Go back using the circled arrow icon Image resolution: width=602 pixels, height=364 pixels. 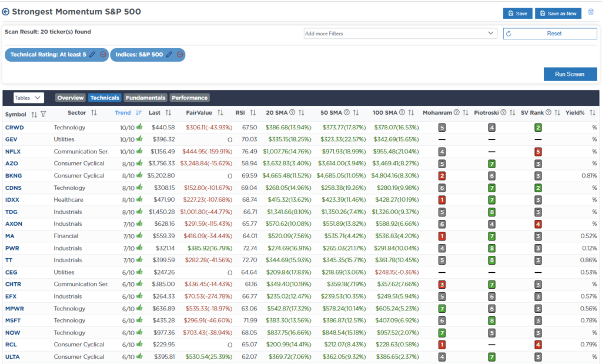(x=5, y=12)
